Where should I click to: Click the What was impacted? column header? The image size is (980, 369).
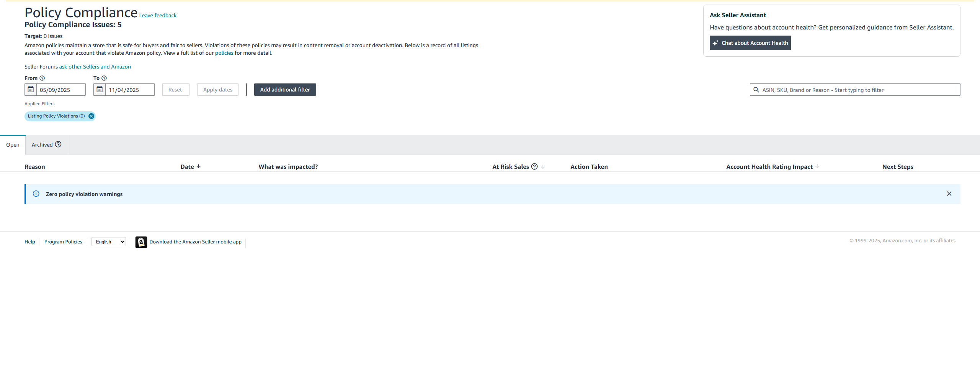point(288,167)
